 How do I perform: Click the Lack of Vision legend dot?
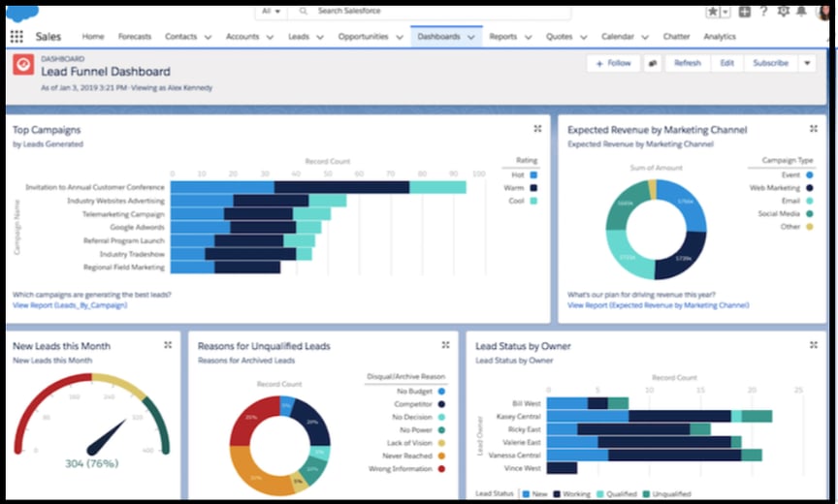click(441, 443)
